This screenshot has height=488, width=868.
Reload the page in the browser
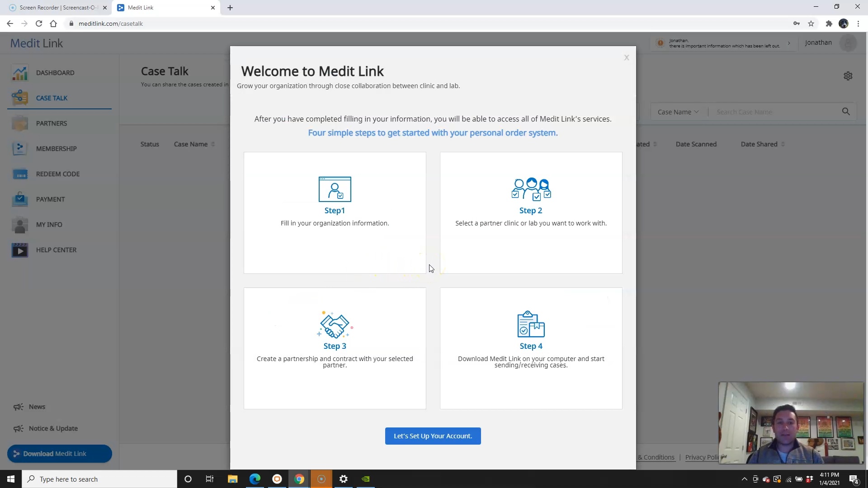(39, 23)
